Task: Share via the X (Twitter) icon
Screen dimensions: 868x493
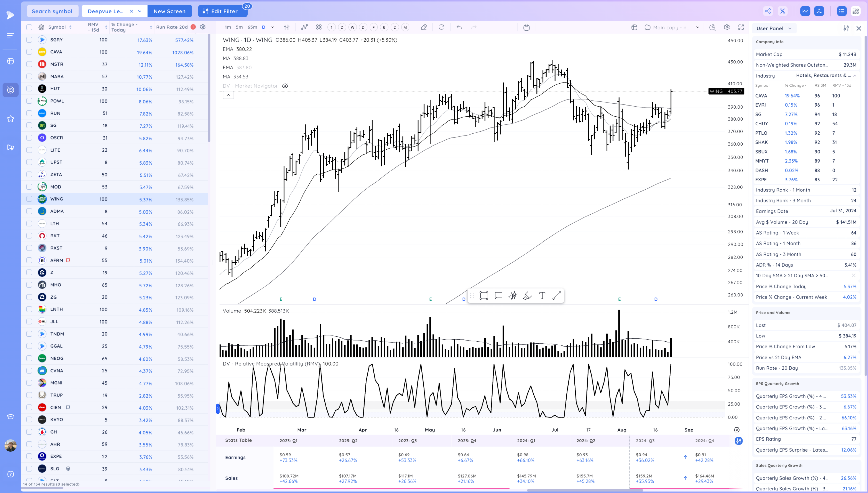Action: (783, 11)
